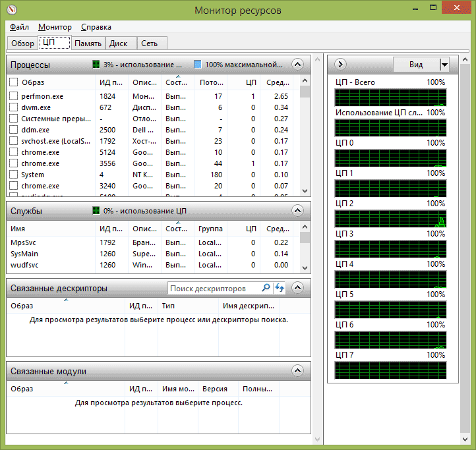
Task: Check the dwm.exe process checkbox
Action: click(x=13, y=107)
